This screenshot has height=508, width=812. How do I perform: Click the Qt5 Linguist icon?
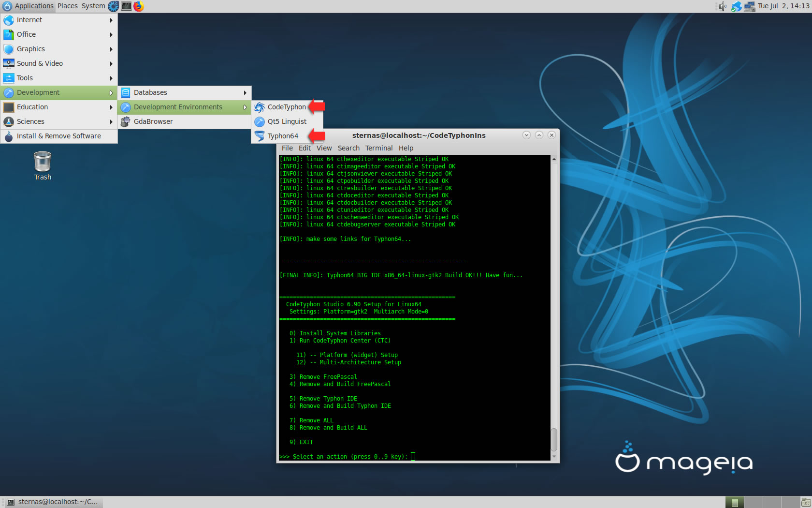click(x=260, y=121)
